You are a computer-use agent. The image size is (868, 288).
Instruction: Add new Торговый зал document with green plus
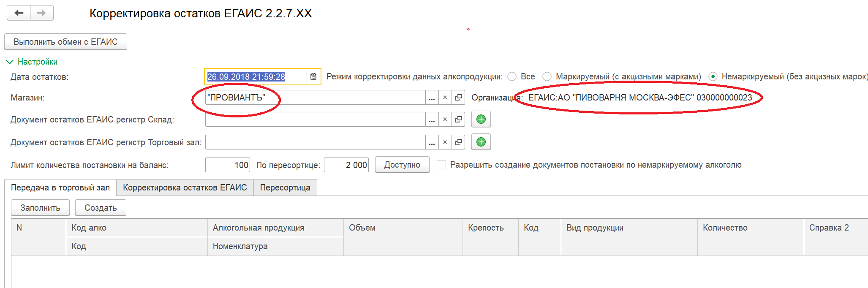(481, 142)
